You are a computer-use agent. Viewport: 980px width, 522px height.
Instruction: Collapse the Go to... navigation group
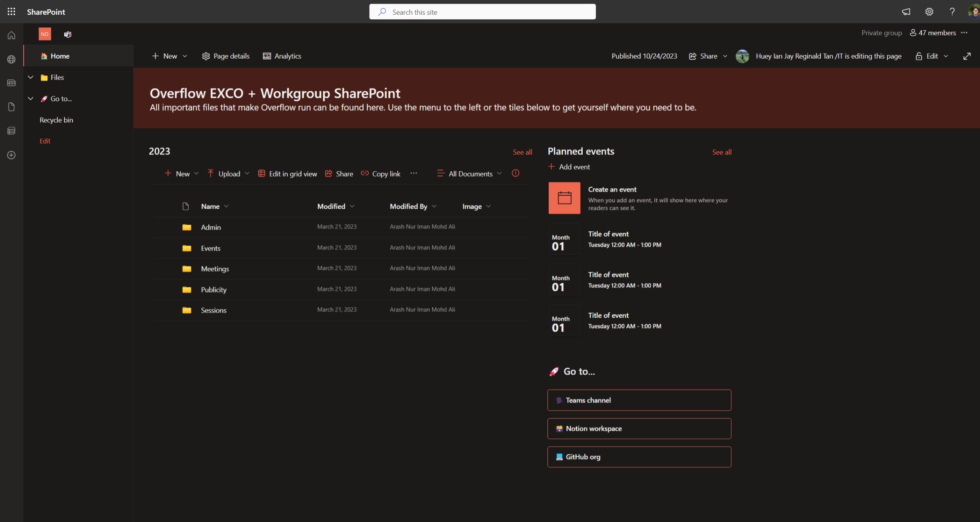31,99
